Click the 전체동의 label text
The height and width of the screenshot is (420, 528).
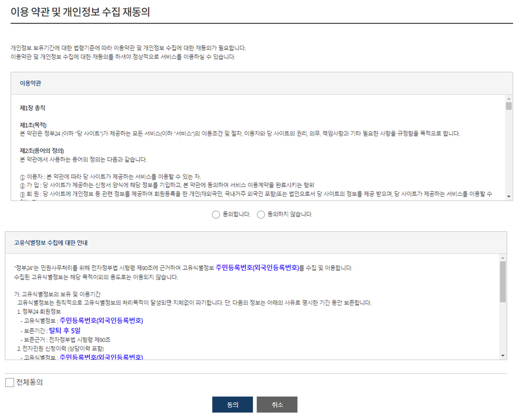(x=29, y=382)
